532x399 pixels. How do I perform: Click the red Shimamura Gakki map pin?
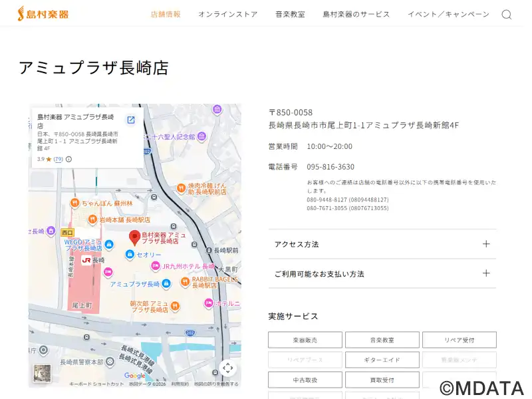(134, 237)
